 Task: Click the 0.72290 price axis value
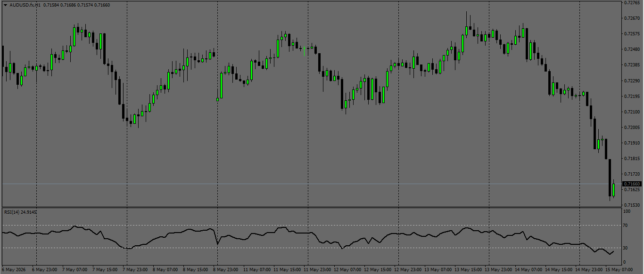tap(631, 81)
